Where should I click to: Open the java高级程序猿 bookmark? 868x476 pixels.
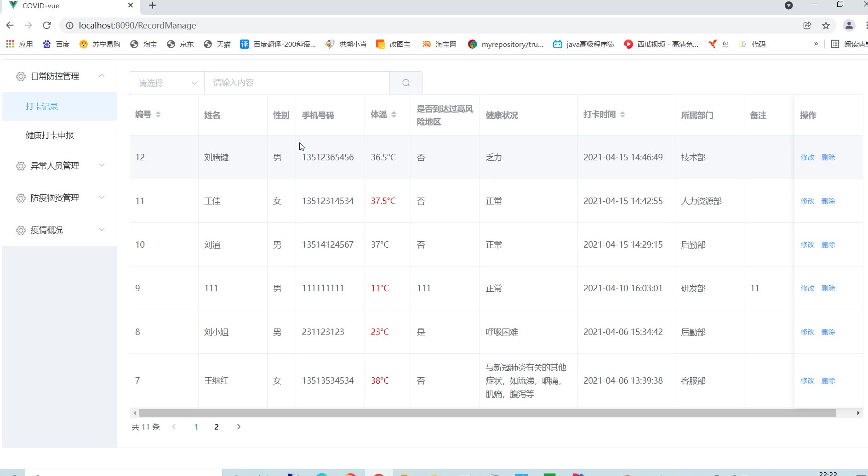point(584,44)
